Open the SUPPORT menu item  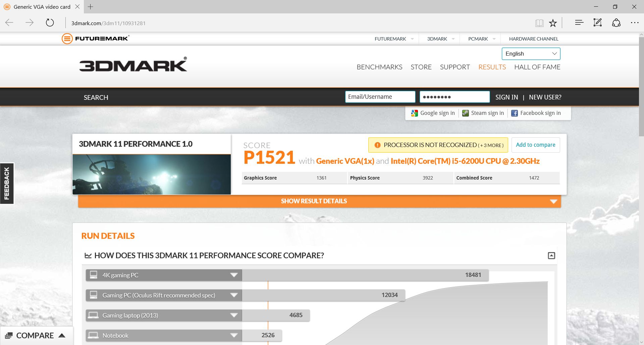[455, 67]
